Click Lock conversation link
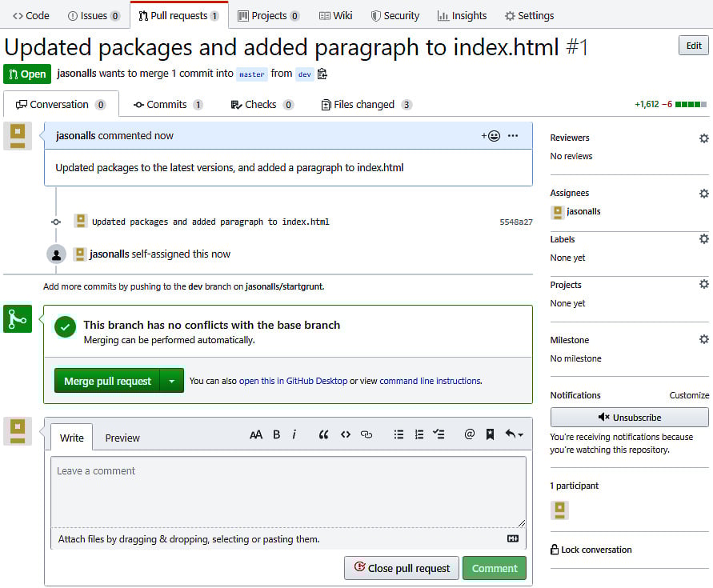The height and width of the screenshot is (588, 713). (591, 550)
